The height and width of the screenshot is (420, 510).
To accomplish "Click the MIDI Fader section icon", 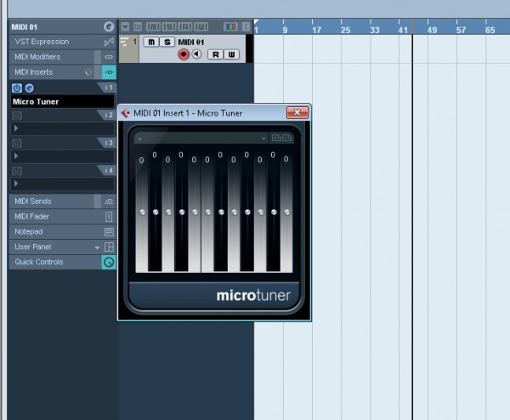I will (109, 217).
